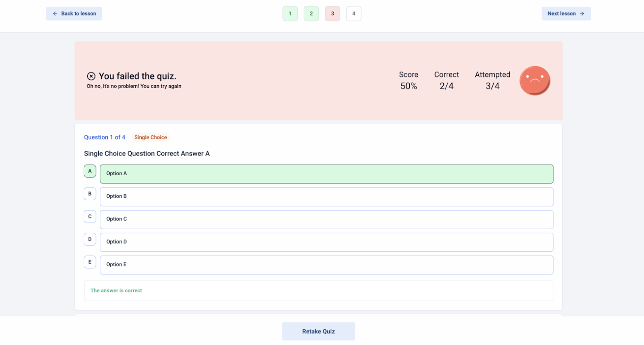Select the letter A option badge
The width and height of the screenshot is (644, 345).
tap(90, 171)
